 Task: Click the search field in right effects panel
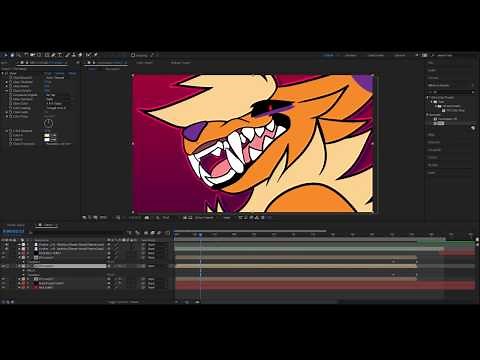(451, 92)
